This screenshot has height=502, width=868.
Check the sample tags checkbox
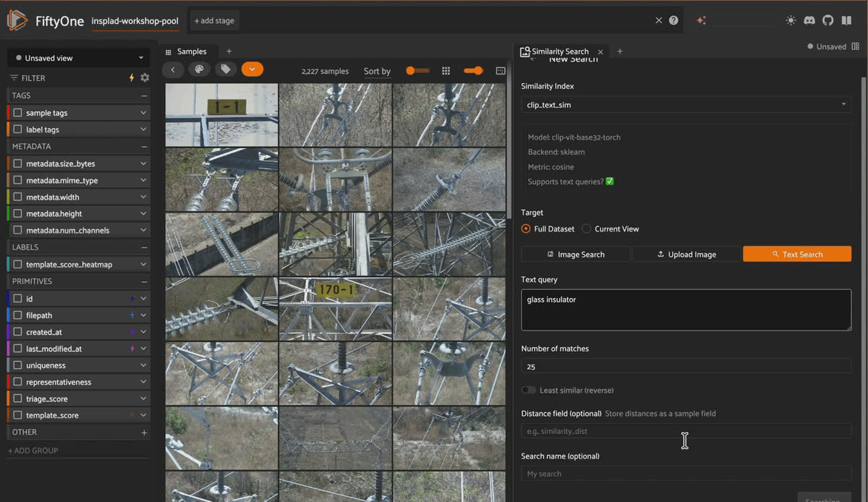(17, 113)
